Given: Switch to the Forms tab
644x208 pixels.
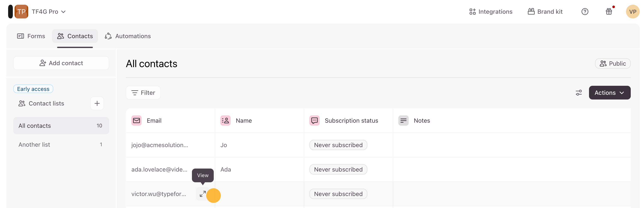Looking at the screenshot, I should tap(31, 36).
